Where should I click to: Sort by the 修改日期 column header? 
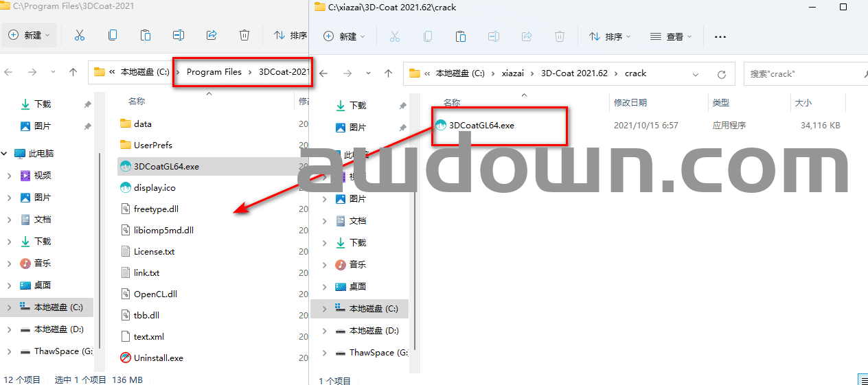[630, 102]
